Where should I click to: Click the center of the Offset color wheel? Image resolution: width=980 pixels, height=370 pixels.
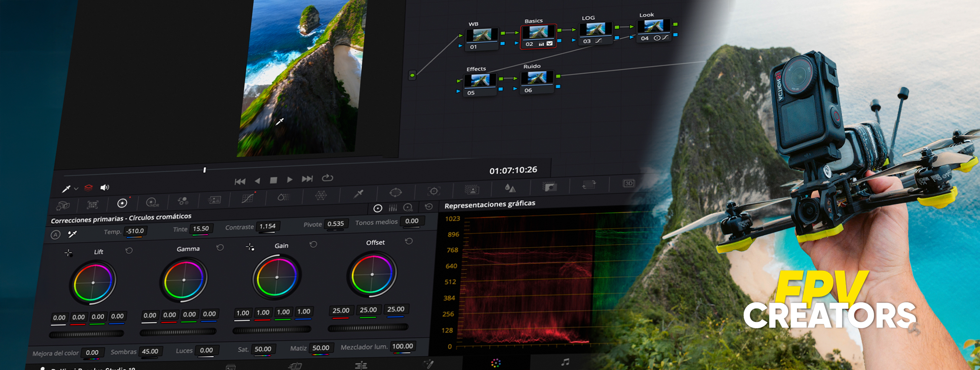tap(372, 274)
